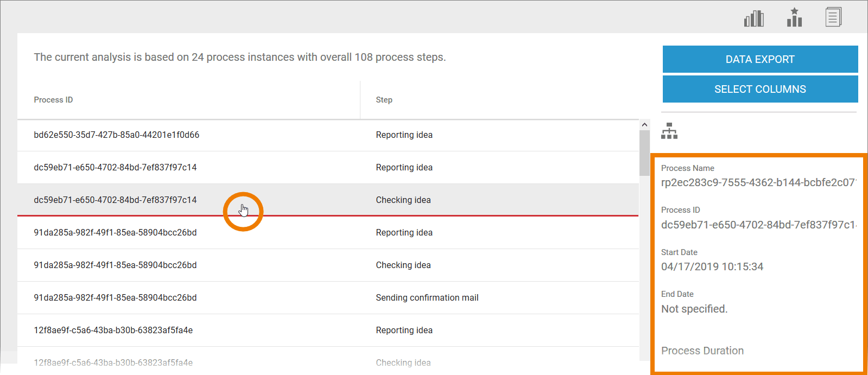The height and width of the screenshot is (375, 868).
Task: Click the Process ID value in details panel
Action: pyautogui.click(x=758, y=225)
